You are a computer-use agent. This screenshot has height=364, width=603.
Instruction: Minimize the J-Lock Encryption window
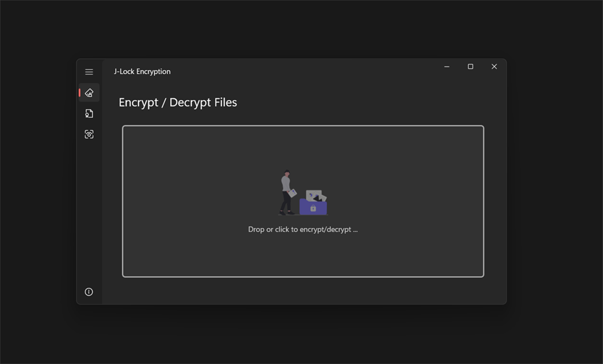pyautogui.click(x=446, y=67)
